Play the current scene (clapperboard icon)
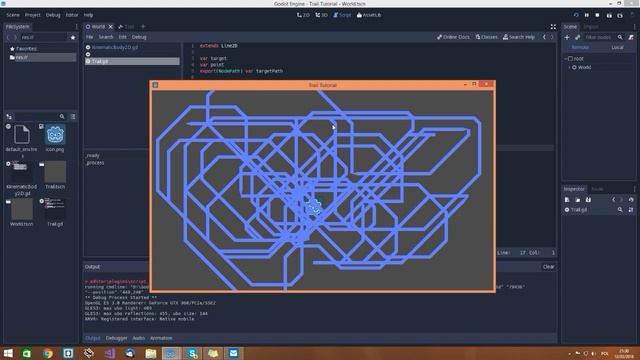This screenshot has height=360, width=640. pyautogui.click(x=609, y=15)
